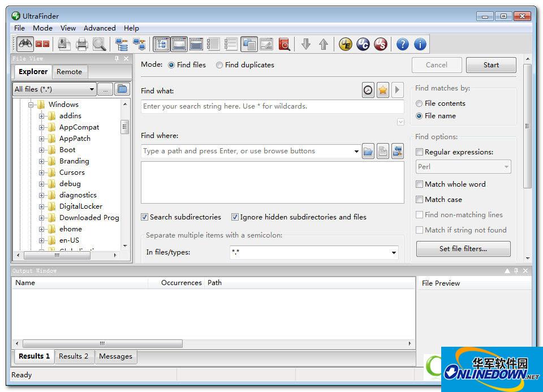543x392 pixels.
Task: Click the binoculars Find files toolbar icon
Action: point(25,44)
